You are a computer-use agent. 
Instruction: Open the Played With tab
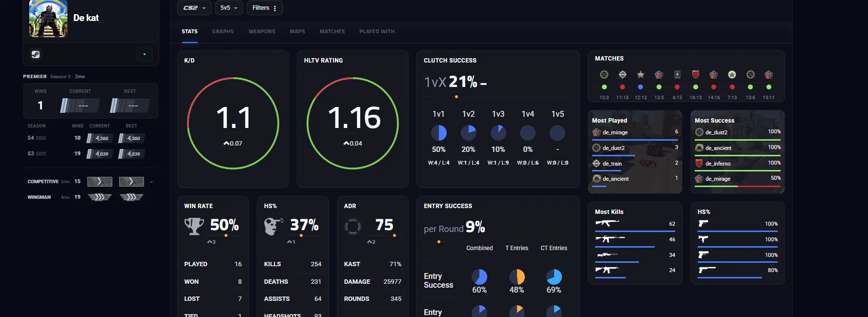point(377,31)
